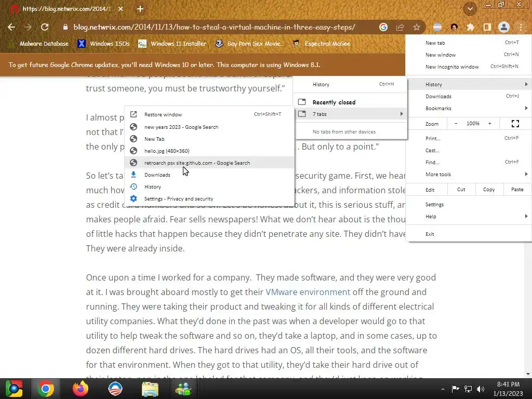Viewport: 532px width, 399px height.
Task: Click the padlock site info icon
Action: point(65,27)
